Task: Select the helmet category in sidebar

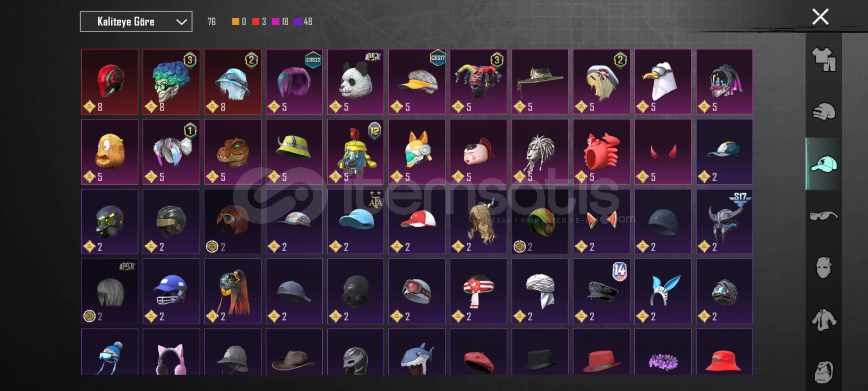Action: [x=824, y=112]
